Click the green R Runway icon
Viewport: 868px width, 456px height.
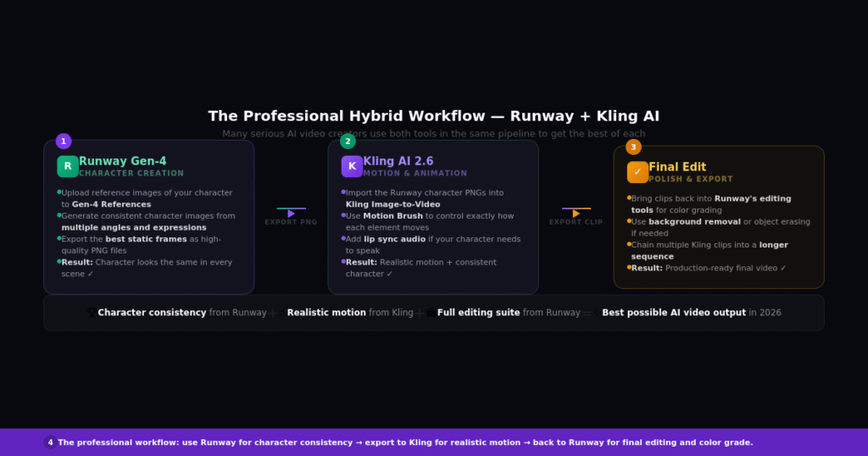pyautogui.click(x=68, y=167)
